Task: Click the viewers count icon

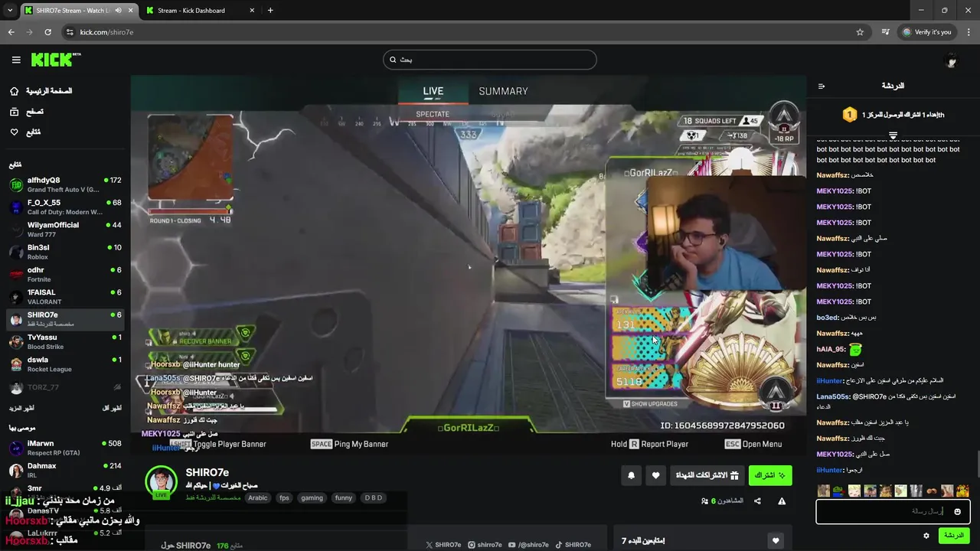Action: (704, 501)
